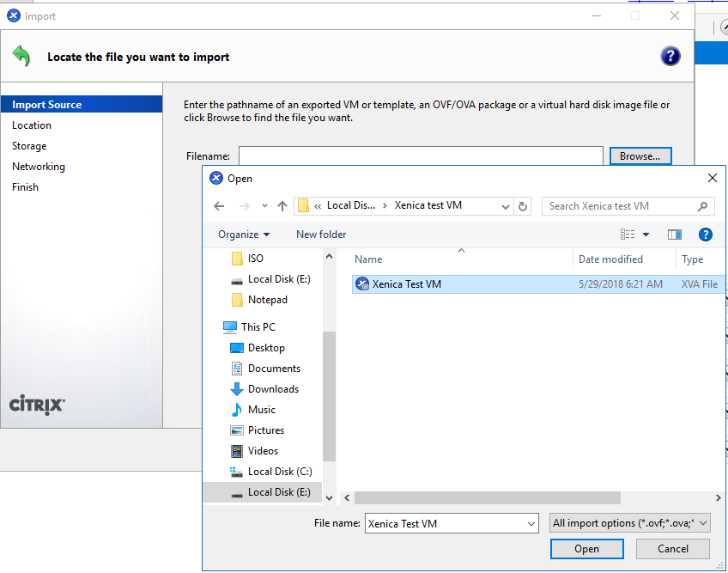This screenshot has height=573, width=728.
Task: Select This PC in navigation pane
Action: [258, 327]
